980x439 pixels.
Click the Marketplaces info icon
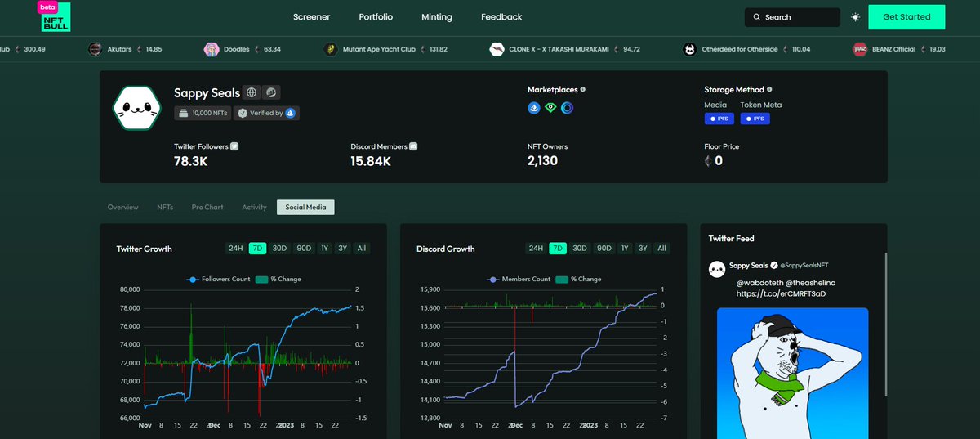582,89
